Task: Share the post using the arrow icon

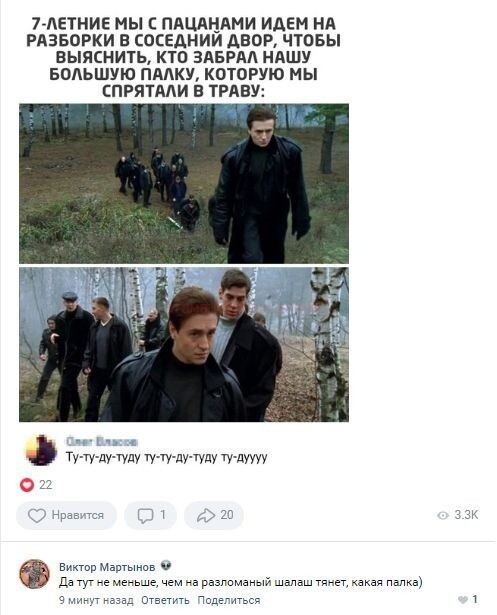Action: (x=206, y=515)
